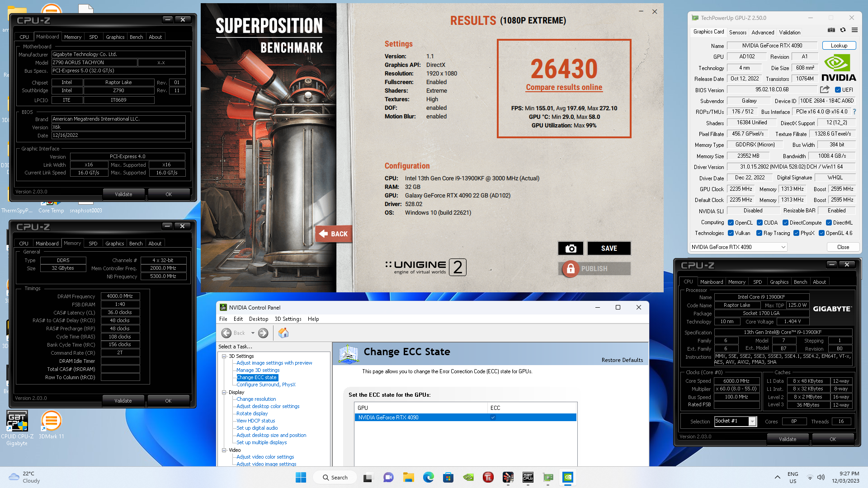This screenshot has width=868, height=488.
Task: Collapse the 3D Settings tree node
Action: pyautogui.click(x=224, y=356)
